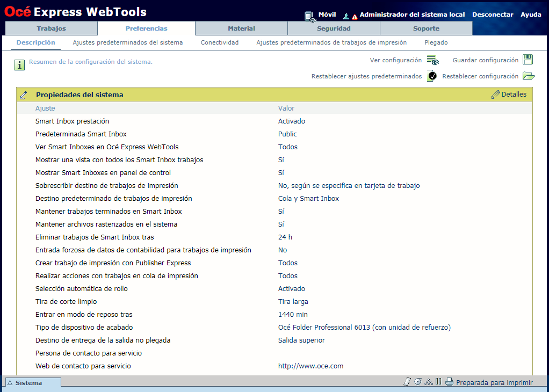This screenshot has height=392, width=549.
Task: Click Desconectar to log out
Action: click(x=493, y=14)
